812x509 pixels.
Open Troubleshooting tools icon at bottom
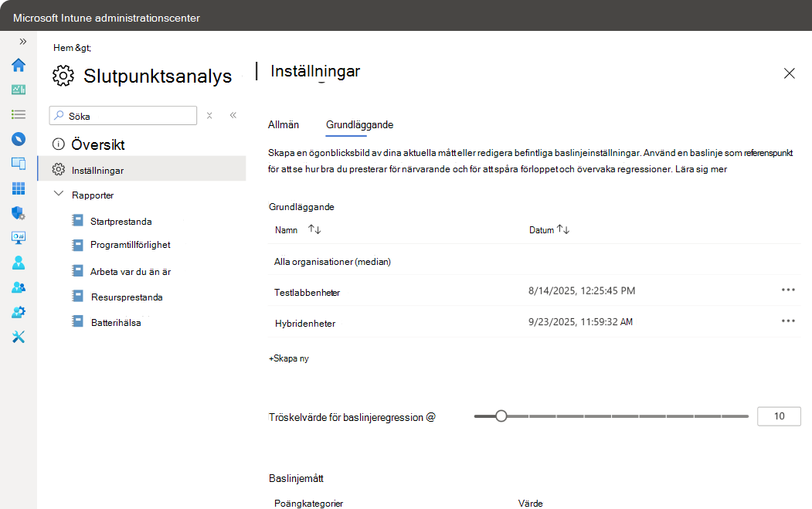click(19, 337)
